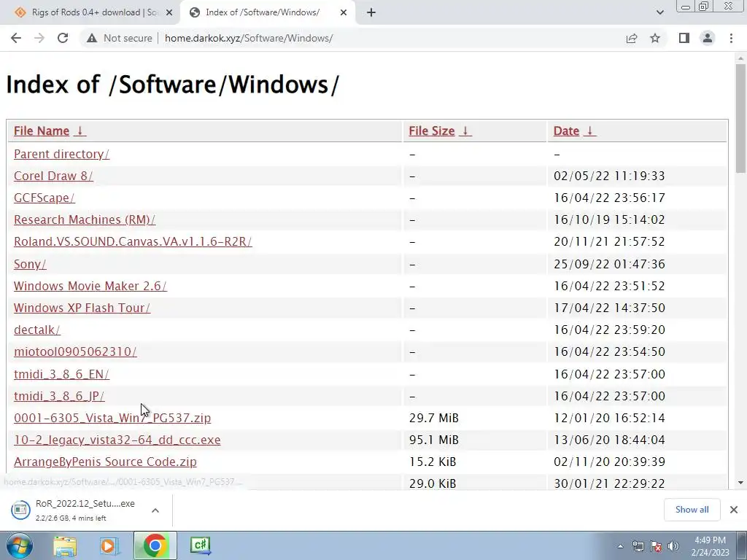Click the RoR_2022.12_Setup download item

(x=76, y=510)
